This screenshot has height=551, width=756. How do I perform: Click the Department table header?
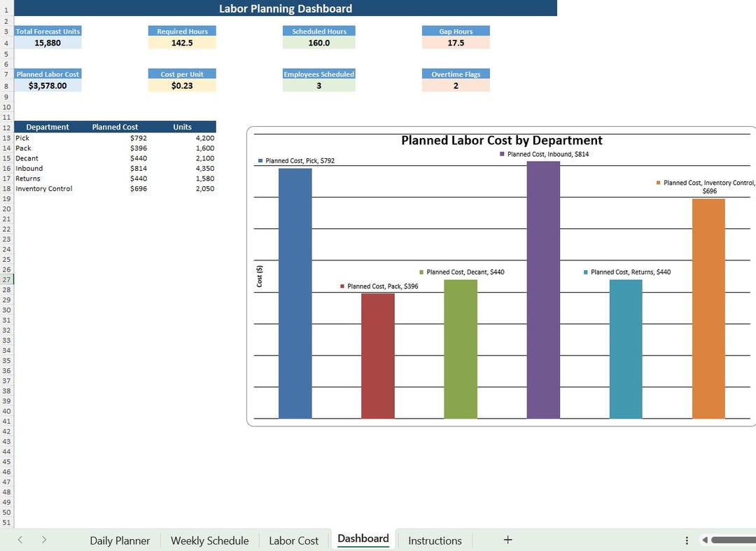[x=48, y=127]
